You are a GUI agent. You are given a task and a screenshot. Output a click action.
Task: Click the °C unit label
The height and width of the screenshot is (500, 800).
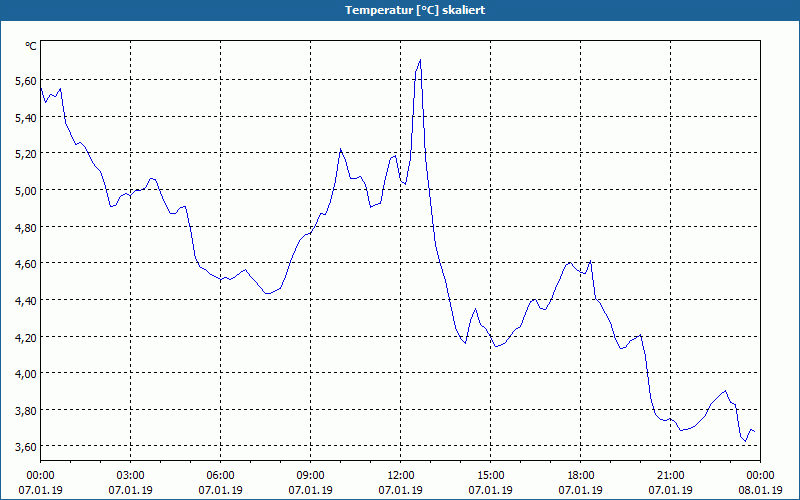[x=31, y=46]
